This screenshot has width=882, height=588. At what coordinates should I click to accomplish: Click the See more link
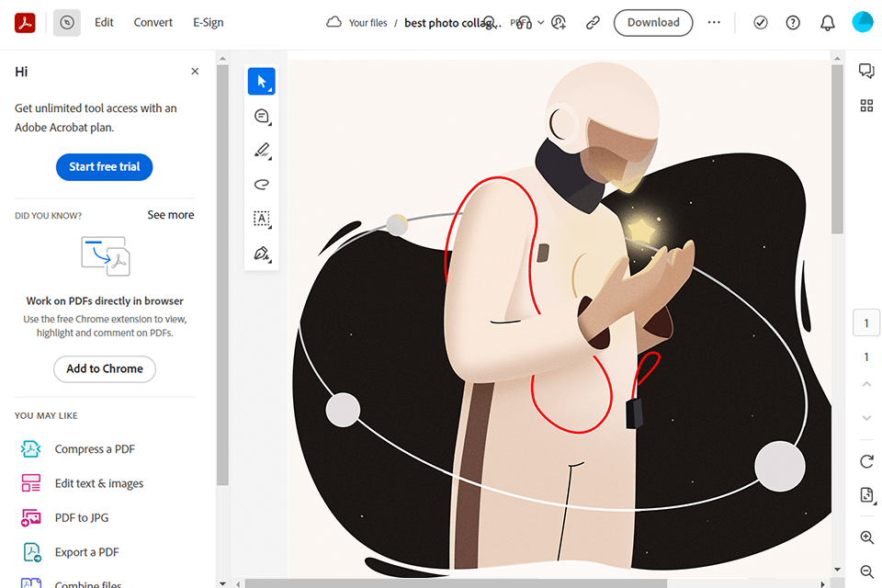click(x=171, y=215)
